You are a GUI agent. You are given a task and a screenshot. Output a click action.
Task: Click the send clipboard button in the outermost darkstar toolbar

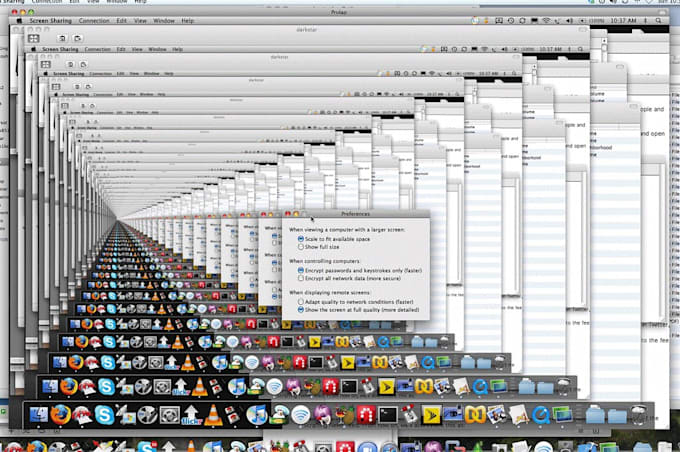[77, 38]
